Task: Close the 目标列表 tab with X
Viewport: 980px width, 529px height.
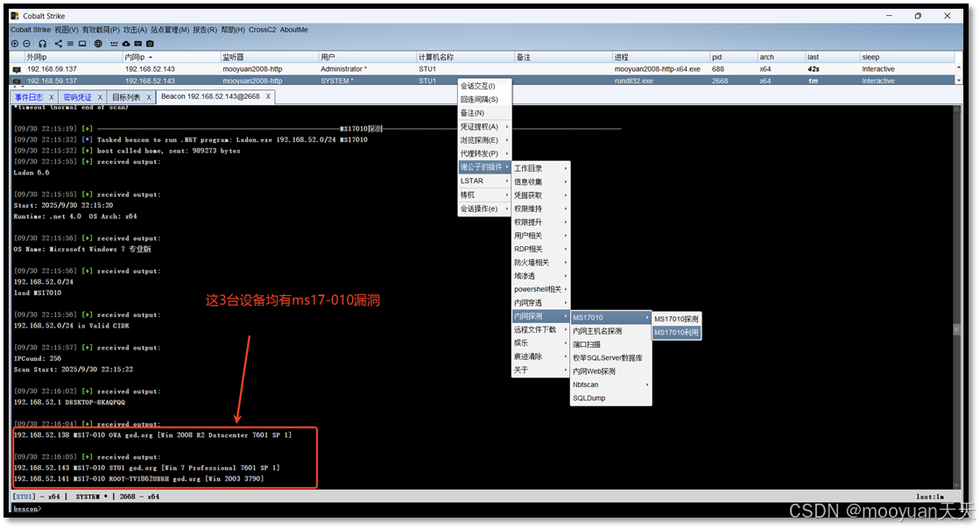Action: pyautogui.click(x=149, y=97)
